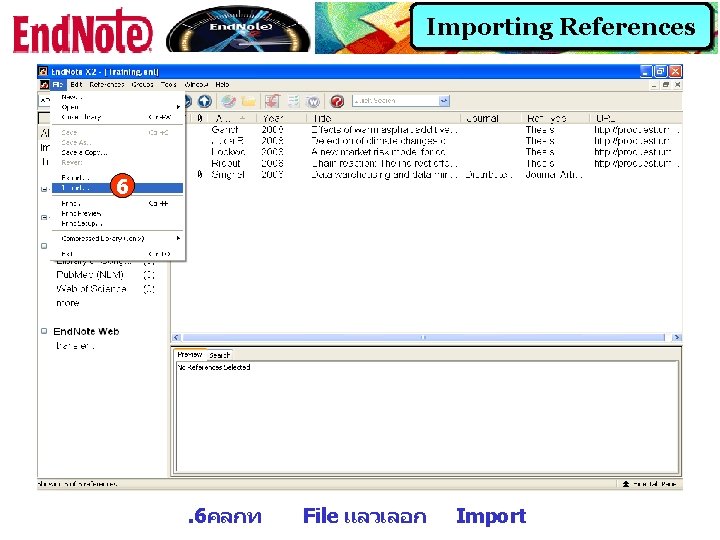Image resolution: width=720 pixels, height=540 pixels.
Task: Click the blue up-arrow toolbar icon
Action: click(205, 101)
